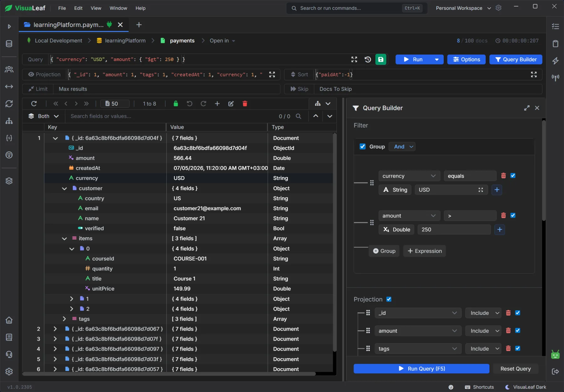The width and height of the screenshot is (564, 392).
Task: Open the currency field dropdown
Action: 409,176
